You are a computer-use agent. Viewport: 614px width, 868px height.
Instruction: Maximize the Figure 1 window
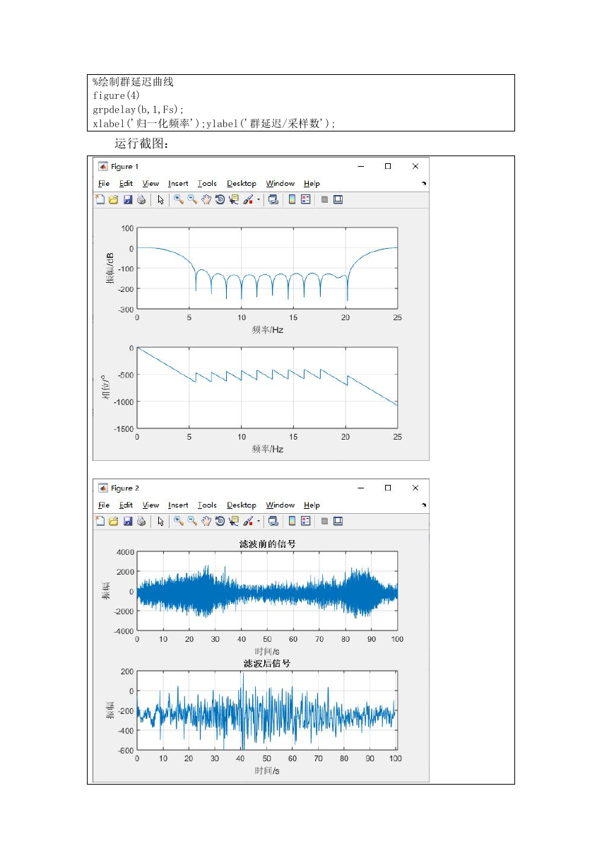[388, 167]
